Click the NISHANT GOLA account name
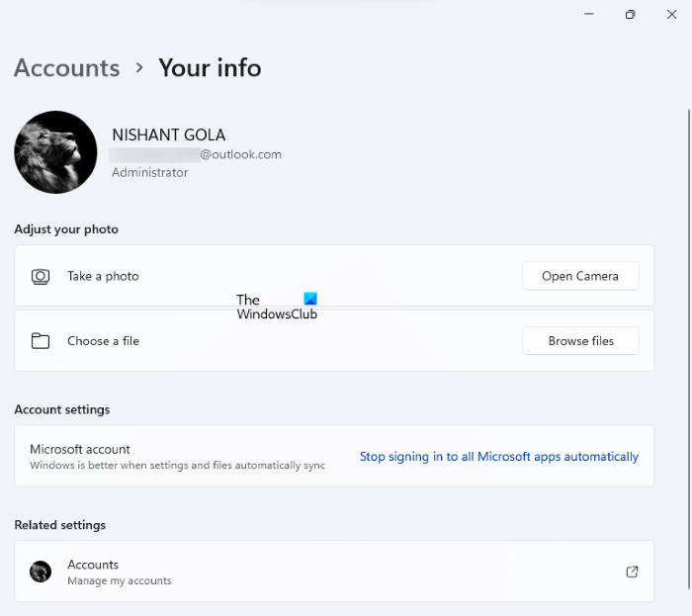This screenshot has height=616, width=692. [168, 134]
